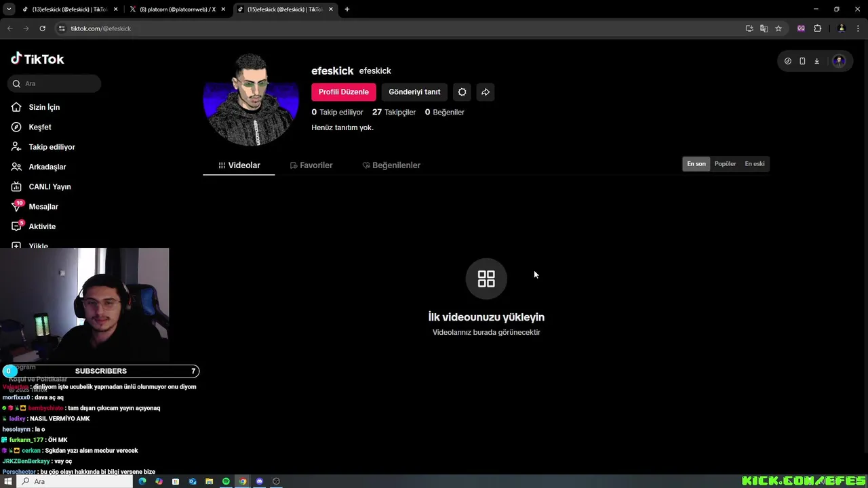This screenshot has width=868, height=488.
Task: Click 0 Beğeniler likes count
Action: [445, 112]
